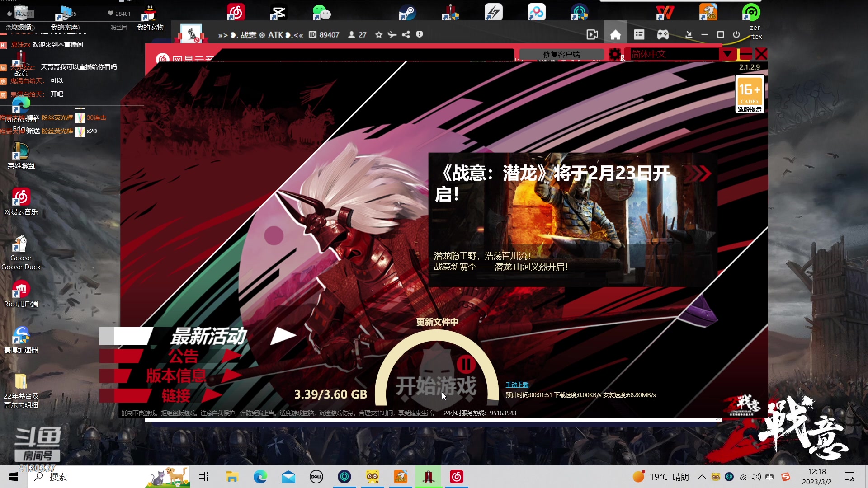Viewport: 868px width, 488px height.
Task: Open CapCut shortcut on desktop top row
Action: click(278, 12)
